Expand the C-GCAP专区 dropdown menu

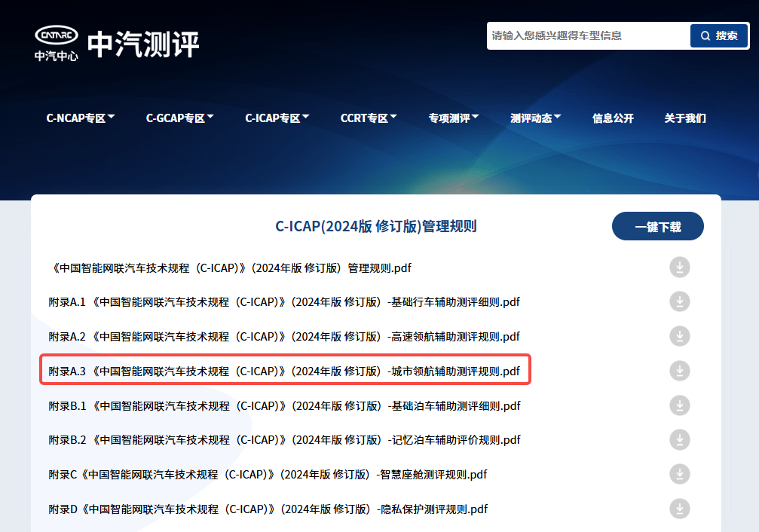(179, 118)
